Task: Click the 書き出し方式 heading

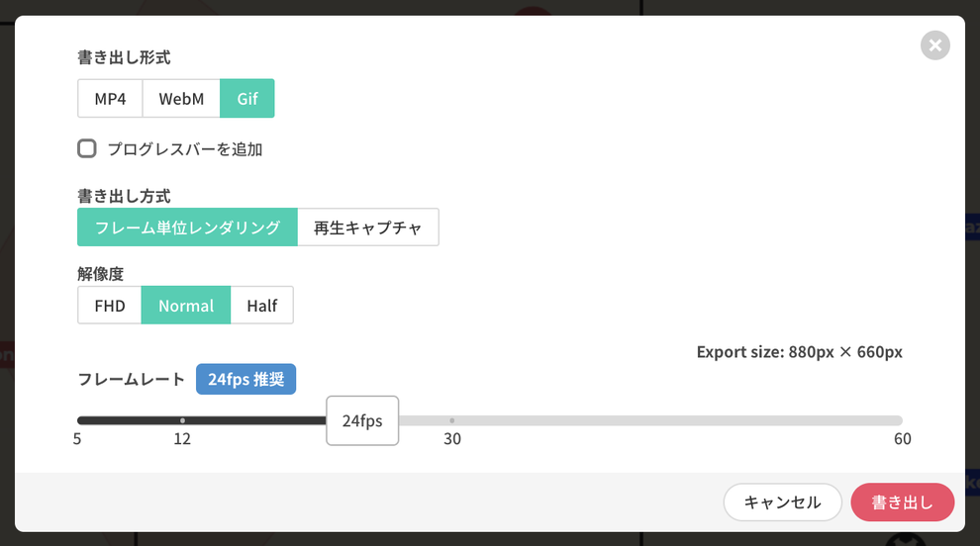Action: pos(124,196)
